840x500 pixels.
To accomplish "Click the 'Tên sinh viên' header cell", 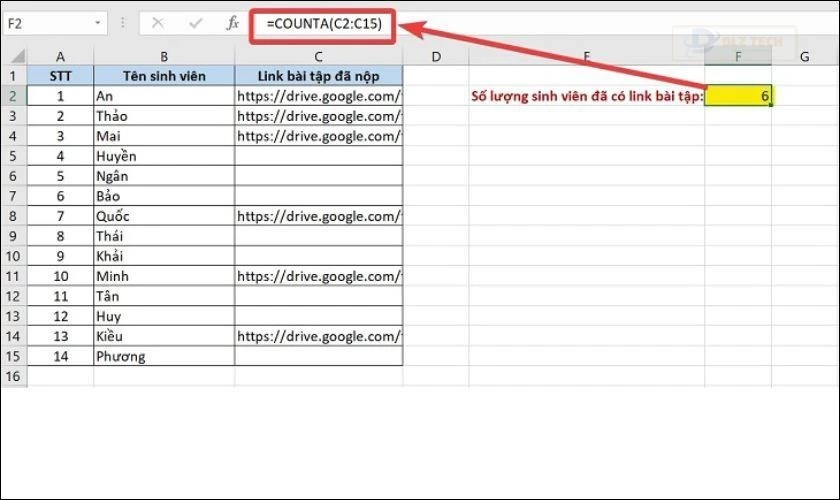I will [x=164, y=76].
